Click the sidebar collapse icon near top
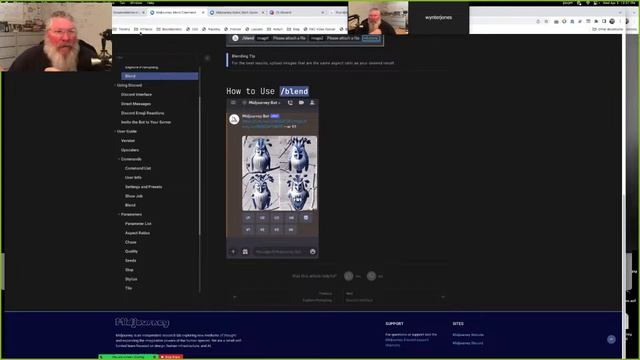Screen dimensions: 640x360 click(207, 58)
